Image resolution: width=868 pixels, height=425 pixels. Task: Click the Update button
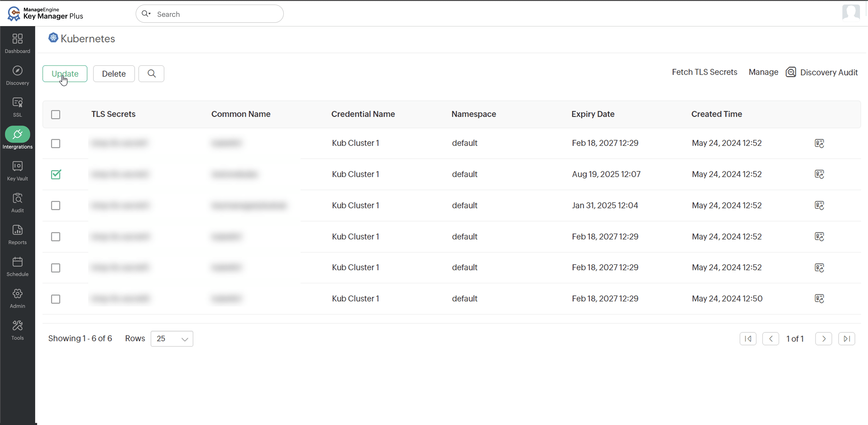(65, 74)
